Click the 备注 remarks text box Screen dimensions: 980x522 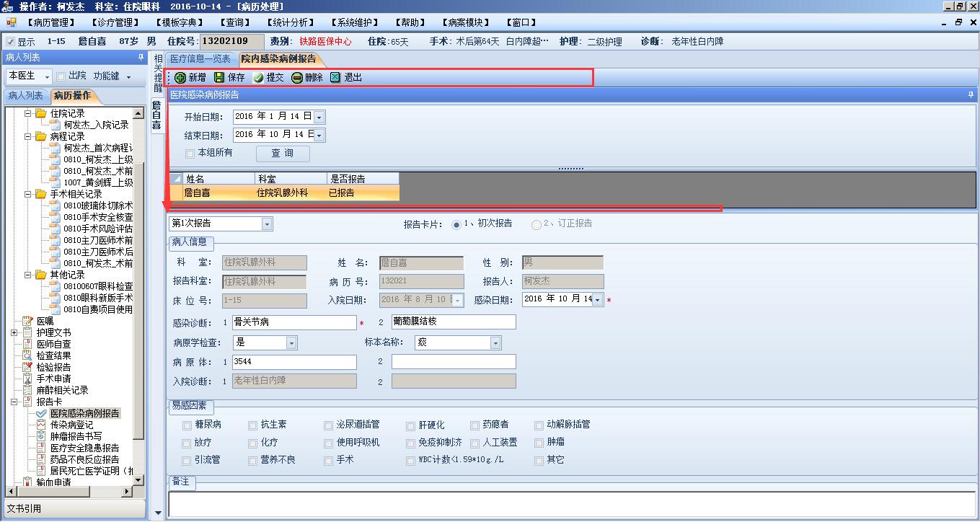572,505
